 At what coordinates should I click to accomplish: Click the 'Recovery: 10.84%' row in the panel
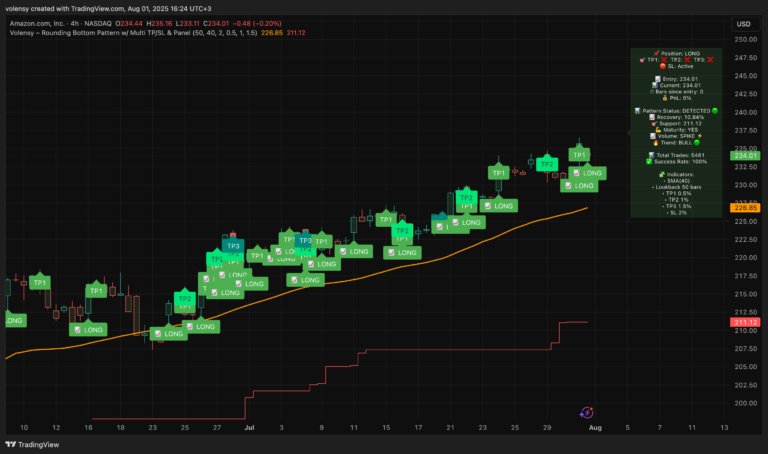tap(676, 117)
